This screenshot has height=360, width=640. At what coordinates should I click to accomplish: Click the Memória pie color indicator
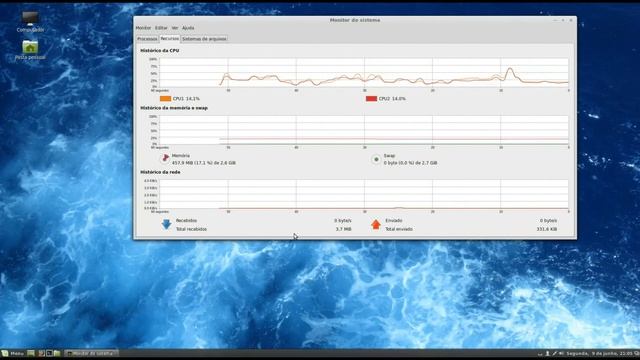pos(165,158)
